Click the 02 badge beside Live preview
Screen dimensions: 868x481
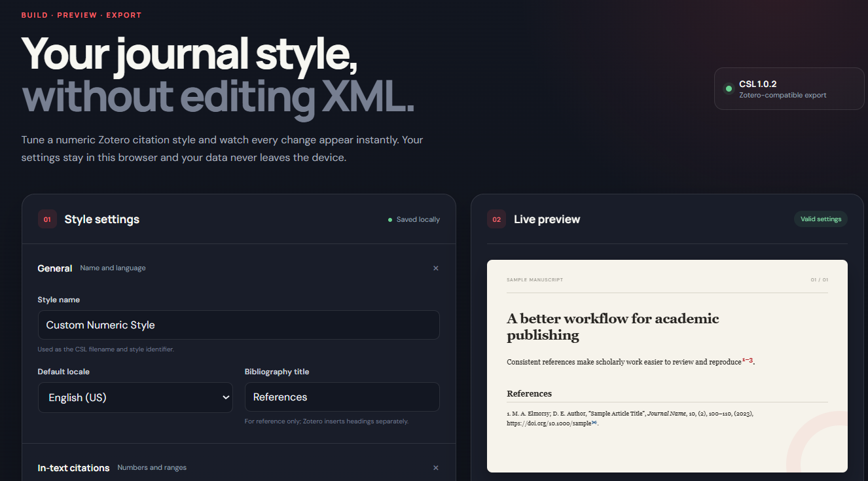click(x=496, y=219)
